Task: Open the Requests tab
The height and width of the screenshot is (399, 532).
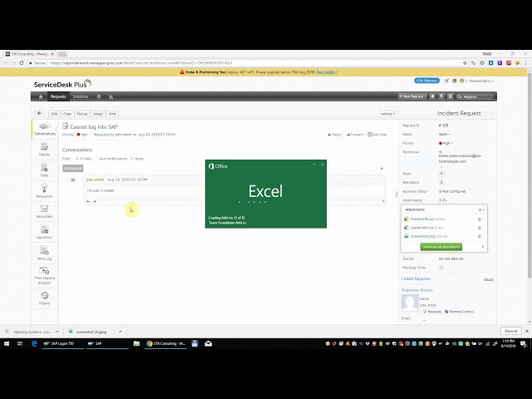Action: point(58,96)
